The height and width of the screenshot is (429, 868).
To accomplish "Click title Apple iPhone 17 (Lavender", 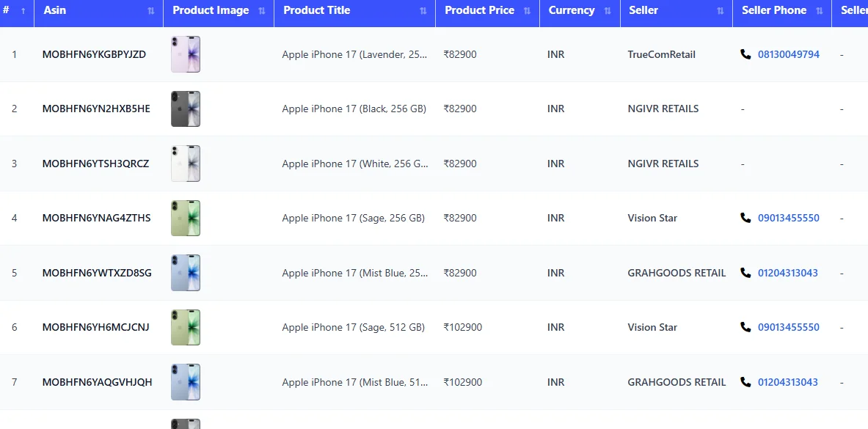I will (355, 54).
